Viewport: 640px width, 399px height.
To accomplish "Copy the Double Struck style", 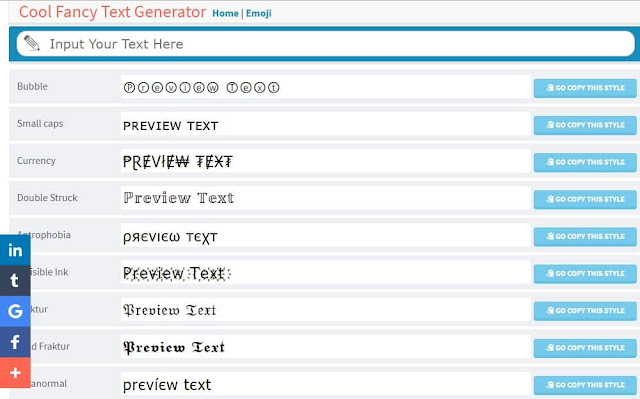I will 585,199.
